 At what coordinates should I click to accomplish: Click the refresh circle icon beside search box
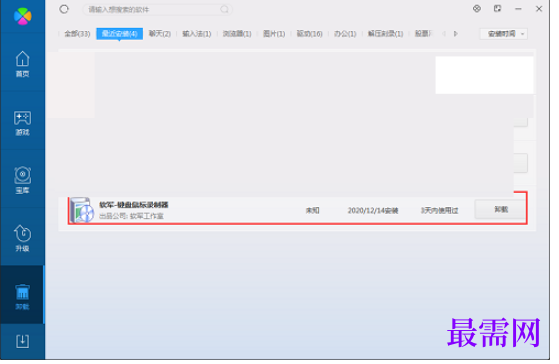click(64, 9)
